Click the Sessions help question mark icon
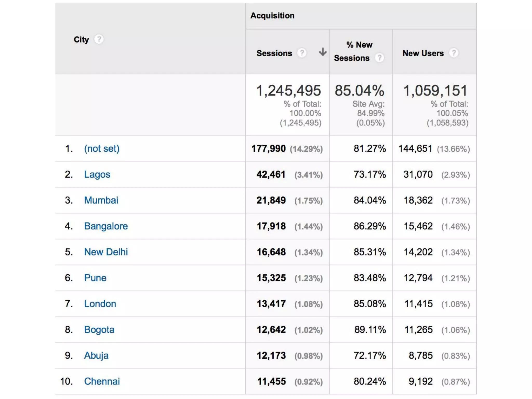This screenshot has width=532, height=399. click(x=302, y=53)
